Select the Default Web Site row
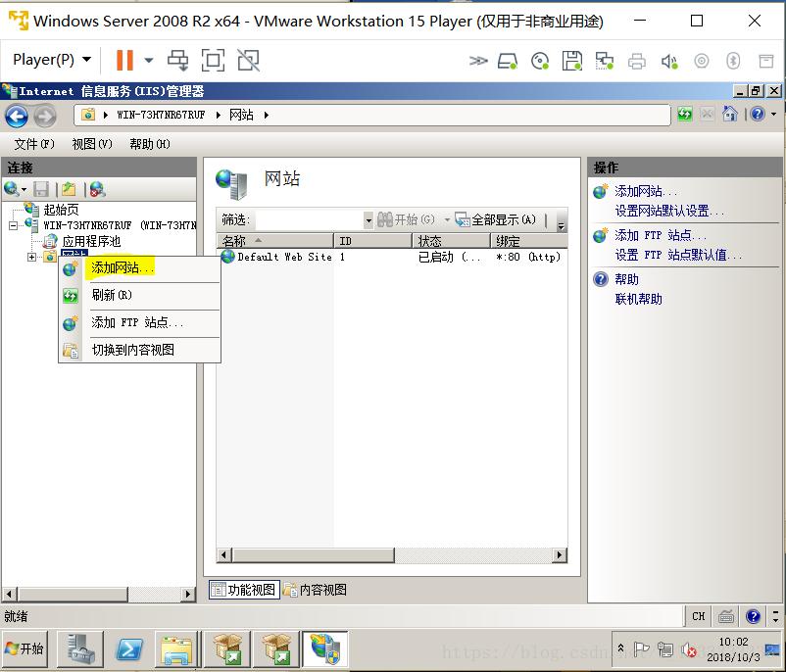This screenshot has height=672, width=786. [x=392, y=257]
